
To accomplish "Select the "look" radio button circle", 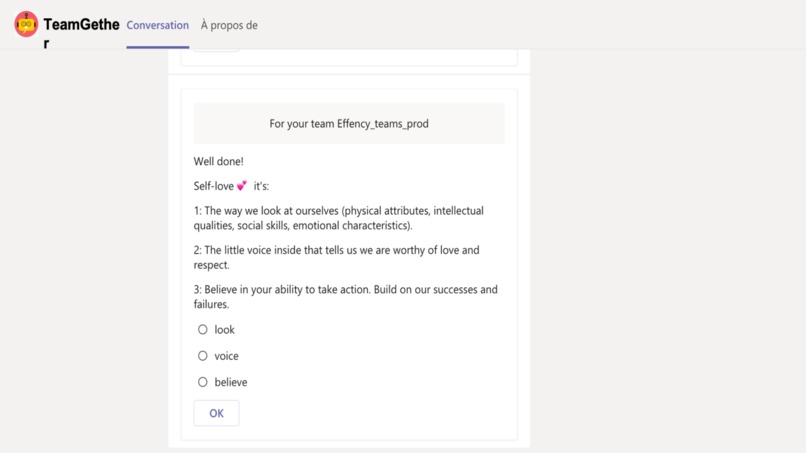I will pos(203,329).
